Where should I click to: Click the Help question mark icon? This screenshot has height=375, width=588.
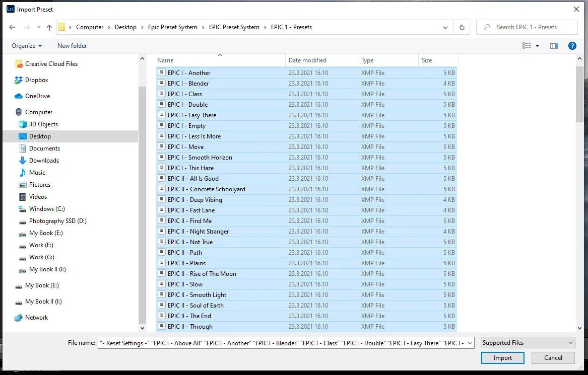click(x=572, y=45)
